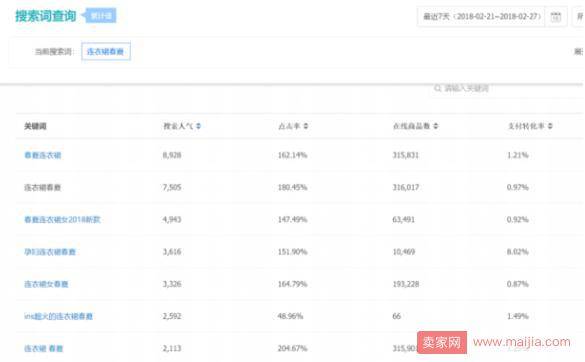Select click rate value 162.14%

click(292, 155)
